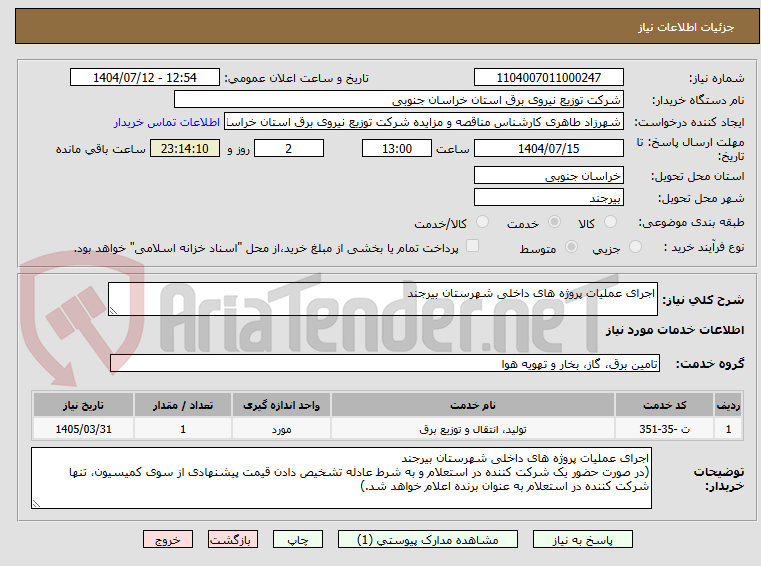Select the متوسط purchase type radio
761x566 pixels.
[x=571, y=247]
